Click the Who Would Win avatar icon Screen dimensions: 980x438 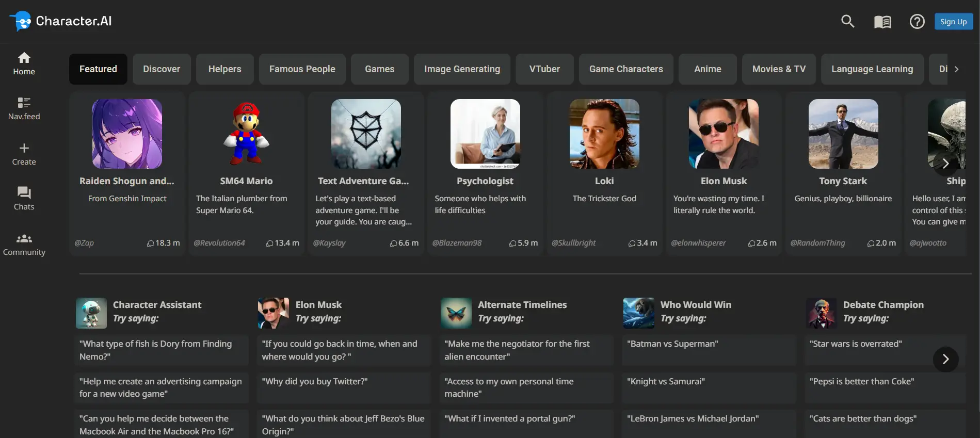click(x=639, y=313)
